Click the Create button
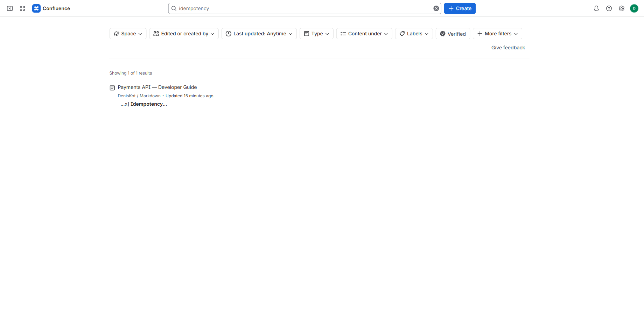 click(x=460, y=8)
